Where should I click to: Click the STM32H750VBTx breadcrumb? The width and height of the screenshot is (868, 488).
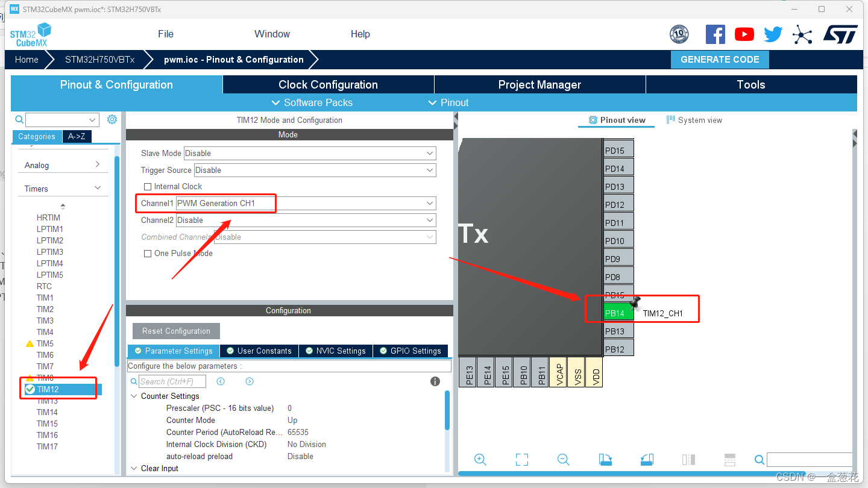pos(99,60)
